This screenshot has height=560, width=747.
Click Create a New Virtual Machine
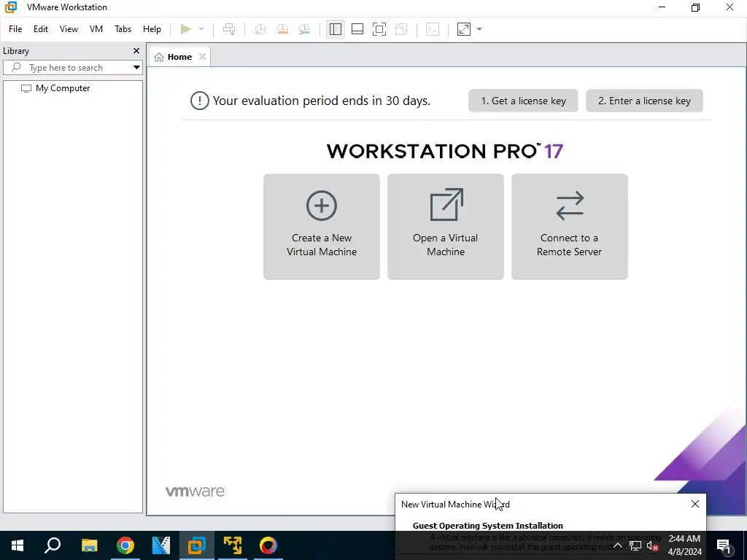[322, 227]
